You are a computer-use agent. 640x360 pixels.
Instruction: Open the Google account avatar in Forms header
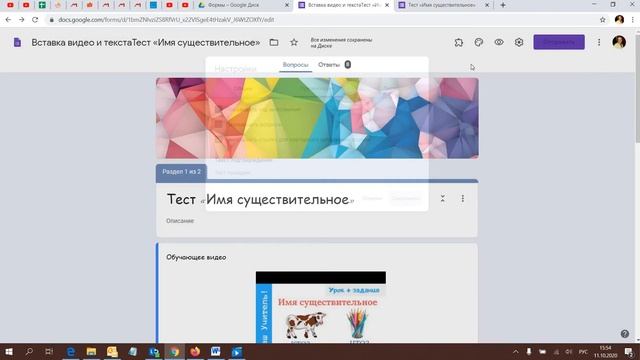coord(619,42)
